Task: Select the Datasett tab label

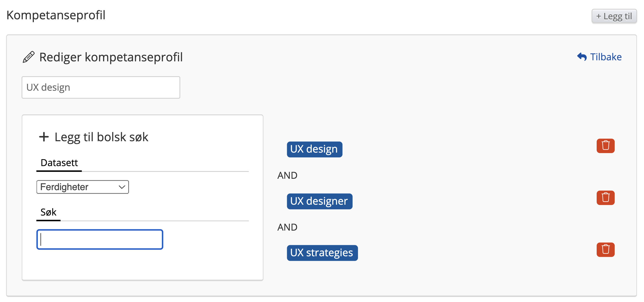Action: 59,163
